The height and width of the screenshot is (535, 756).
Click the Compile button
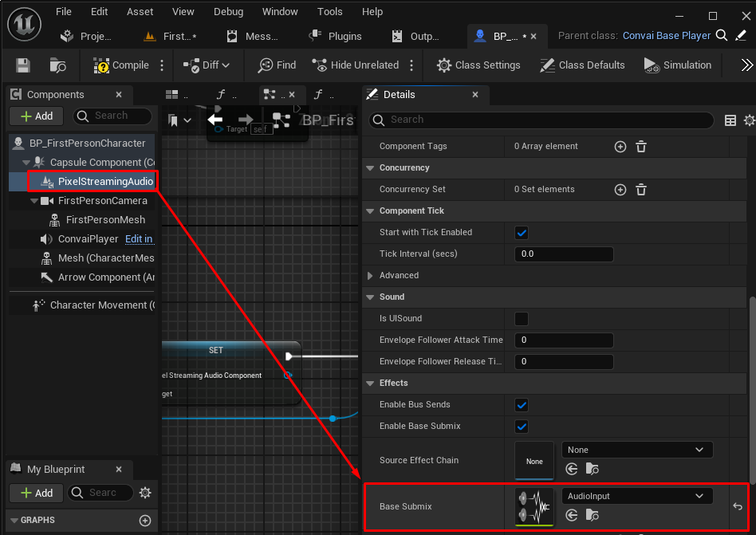121,65
